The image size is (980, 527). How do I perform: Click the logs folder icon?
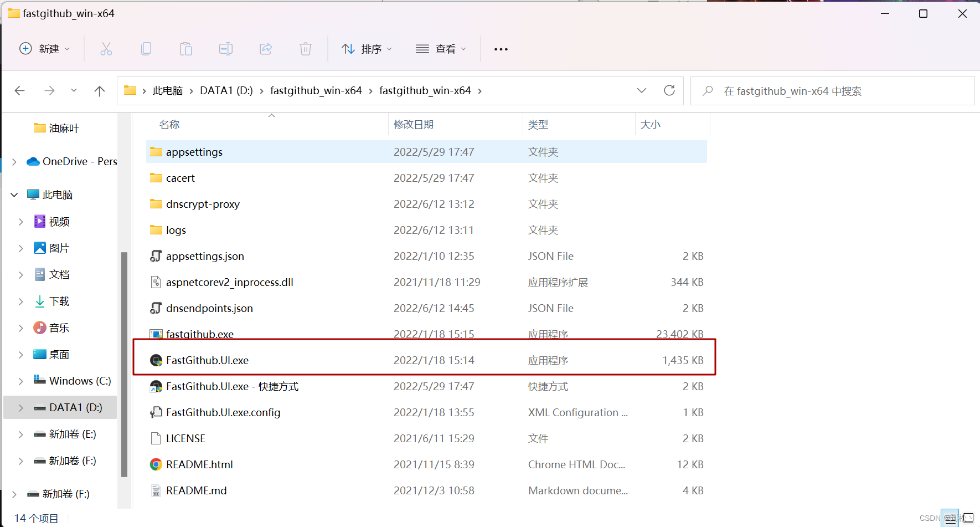click(156, 230)
